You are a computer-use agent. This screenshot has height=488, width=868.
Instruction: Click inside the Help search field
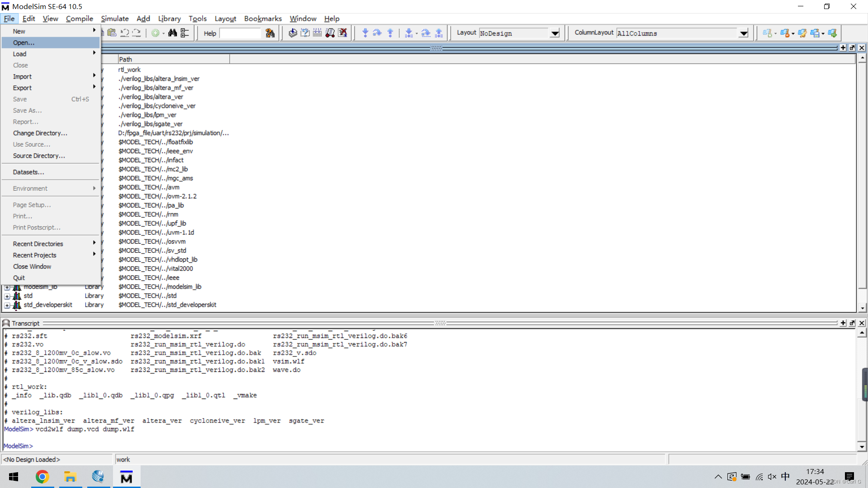pyautogui.click(x=241, y=33)
